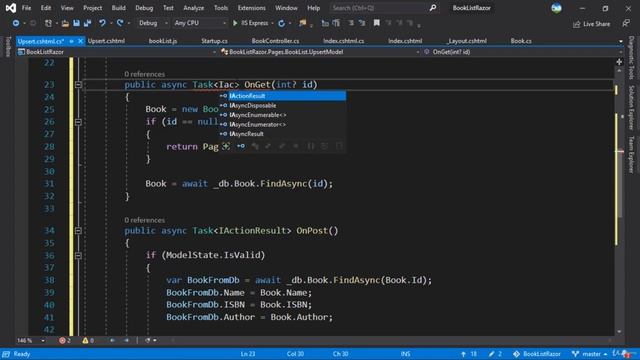Viewport: 640px width, 360px height.
Task: Click the master branch in status bar
Action: click(590, 354)
